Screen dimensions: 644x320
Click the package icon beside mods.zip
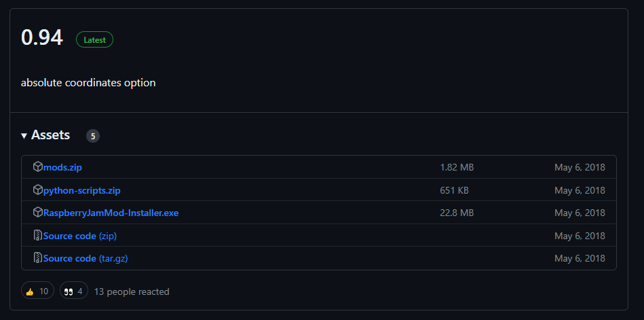coord(38,166)
